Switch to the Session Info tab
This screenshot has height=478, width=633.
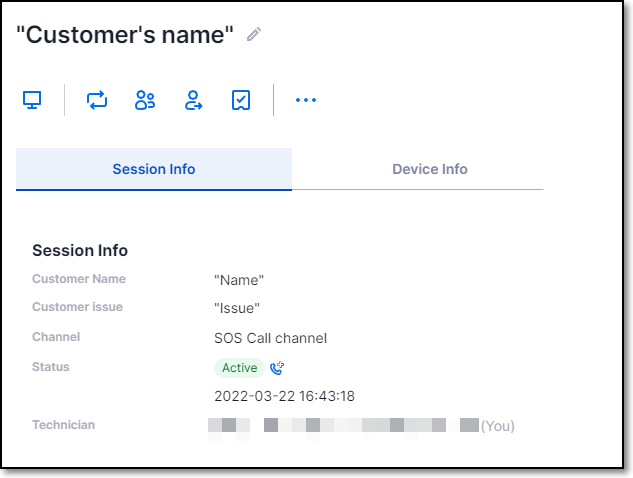point(154,169)
